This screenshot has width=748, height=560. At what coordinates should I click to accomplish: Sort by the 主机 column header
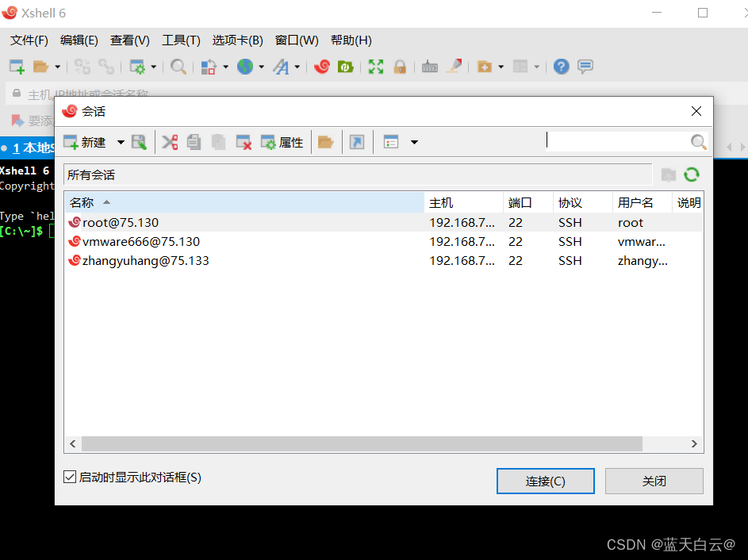pyautogui.click(x=464, y=203)
